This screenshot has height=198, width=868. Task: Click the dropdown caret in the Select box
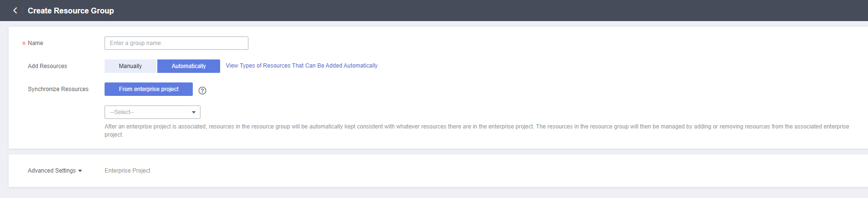point(194,112)
